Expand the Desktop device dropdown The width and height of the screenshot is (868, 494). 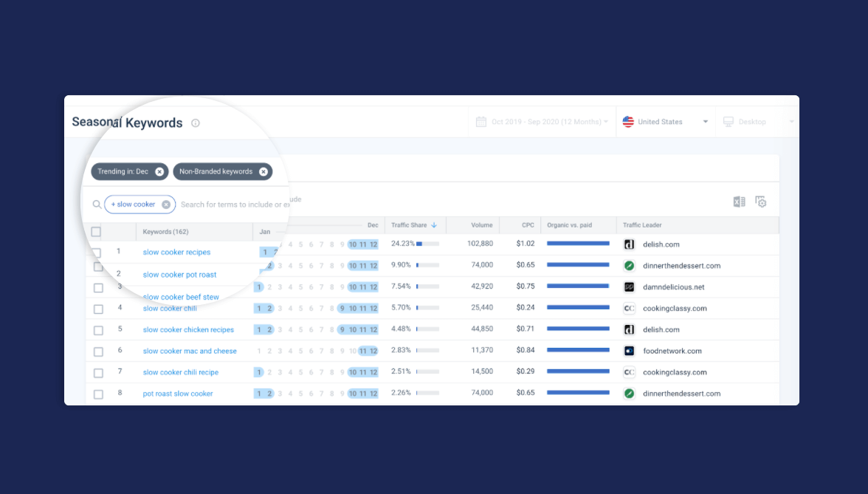(792, 121)
